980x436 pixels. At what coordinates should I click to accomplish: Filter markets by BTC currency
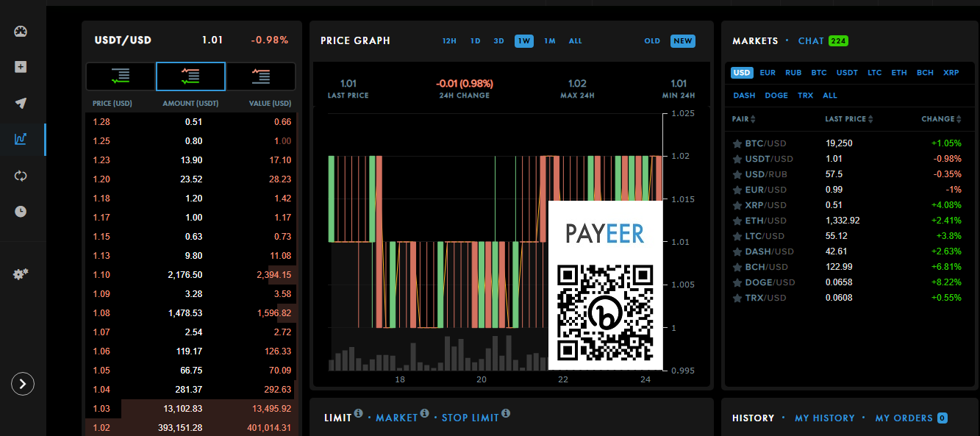819,73
